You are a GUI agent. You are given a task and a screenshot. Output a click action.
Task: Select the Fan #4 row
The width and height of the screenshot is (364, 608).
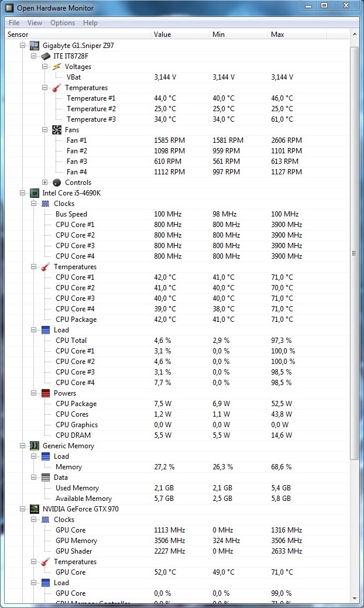click(x=177, y=172)
